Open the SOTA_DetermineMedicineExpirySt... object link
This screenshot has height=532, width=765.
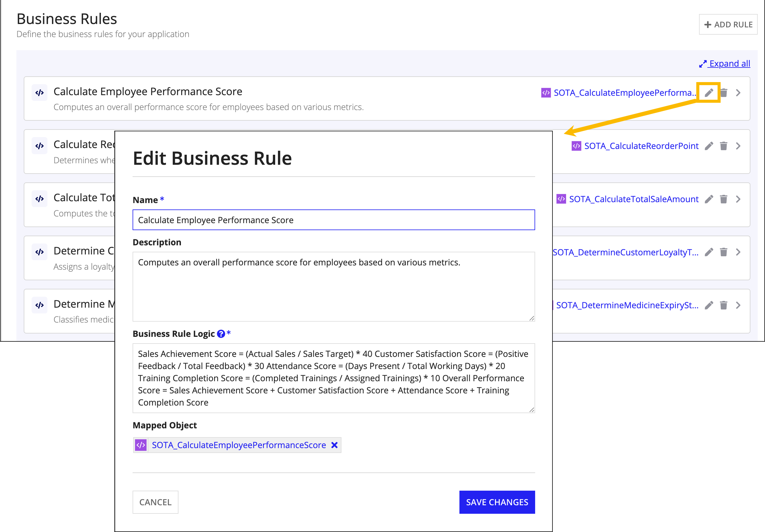click(627, 305)
